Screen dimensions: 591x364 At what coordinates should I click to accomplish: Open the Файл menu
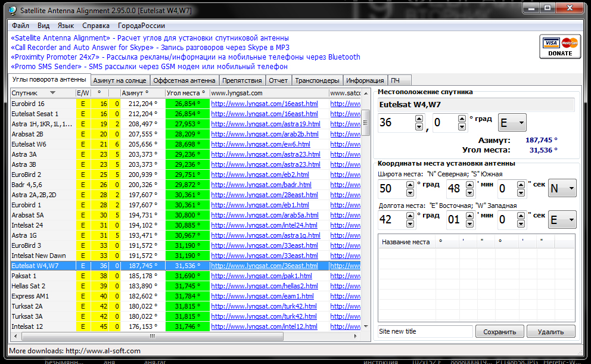pos(20,26)
